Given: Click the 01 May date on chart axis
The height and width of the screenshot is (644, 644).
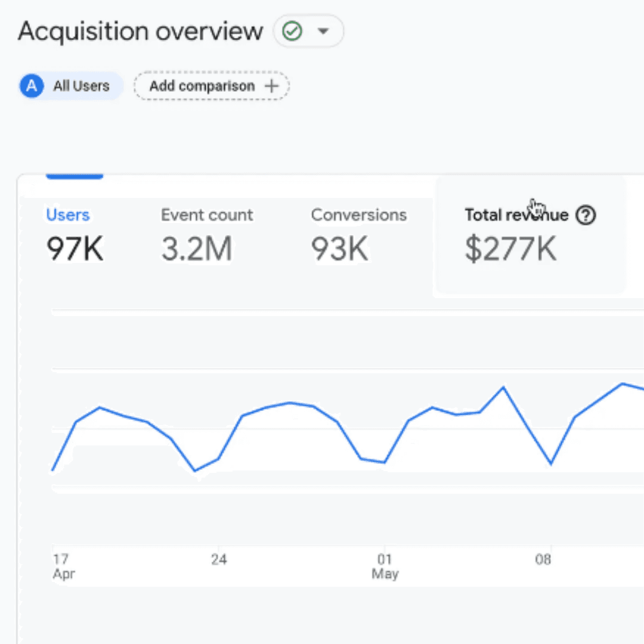Looking at the screenshot, I should click(385, 566).
